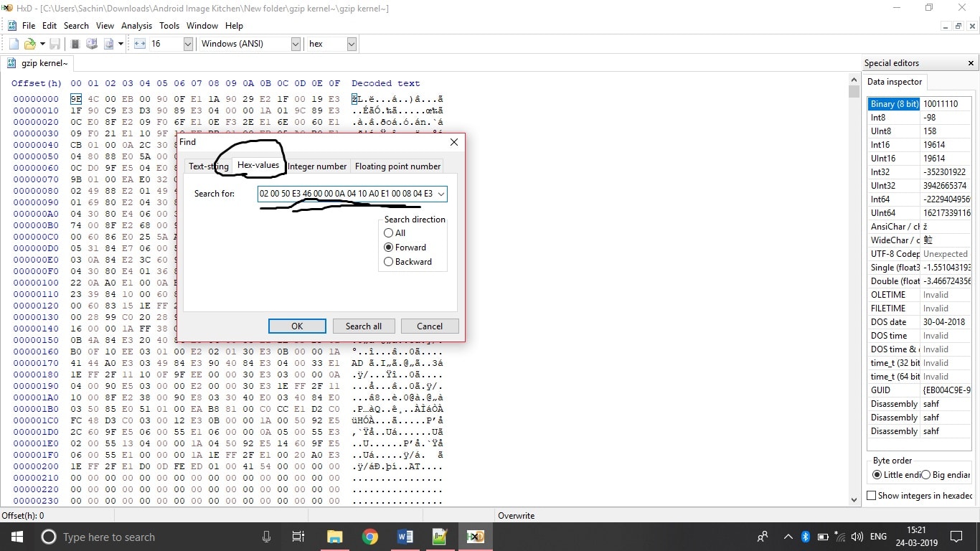Close the Special editors panel
This screenshot has height=551, width=980.
click(971, 63)
